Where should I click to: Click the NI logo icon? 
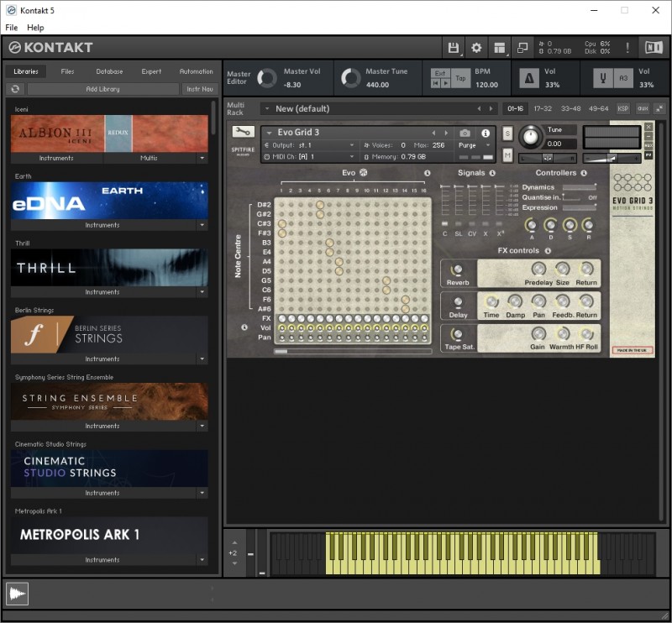[x=654, y=48]
